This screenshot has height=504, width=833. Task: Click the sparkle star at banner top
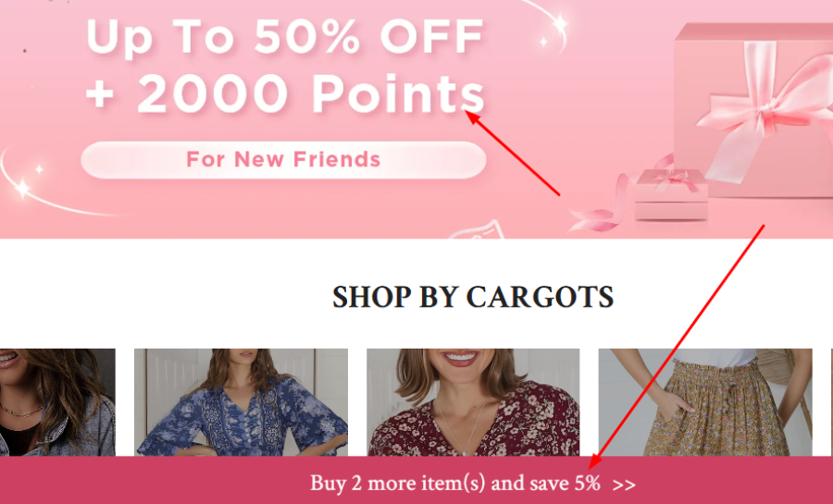pyautogui.click(x=559, y=23)
